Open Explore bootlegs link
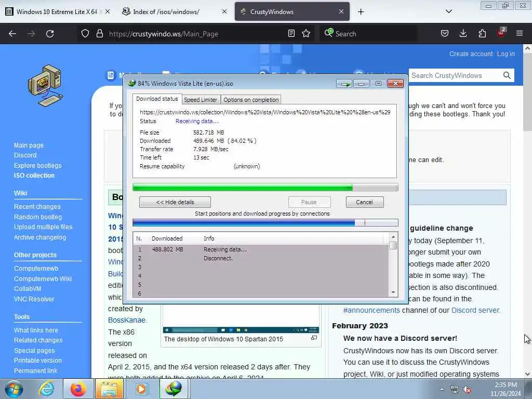Image resolution: width=532 pixels, height=399 pixels. click(37, 166)
